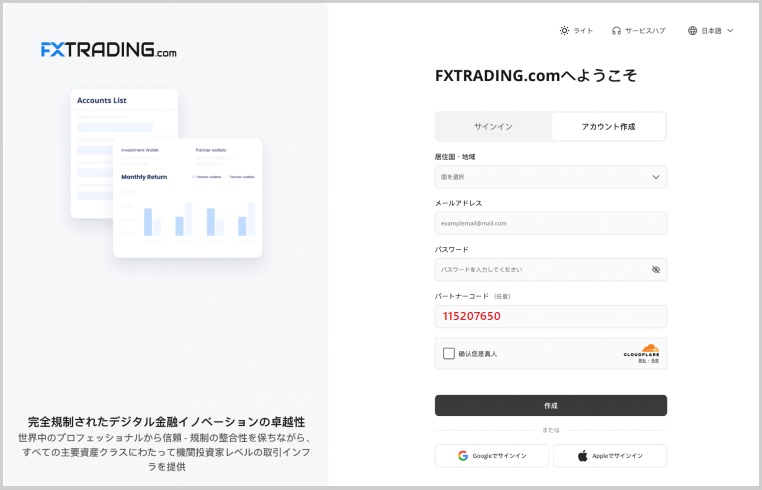Click Googleでサインイン button

(493, 456)
